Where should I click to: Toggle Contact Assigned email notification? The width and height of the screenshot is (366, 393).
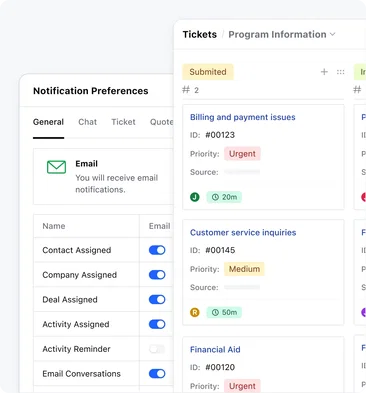tap(157, 250)
